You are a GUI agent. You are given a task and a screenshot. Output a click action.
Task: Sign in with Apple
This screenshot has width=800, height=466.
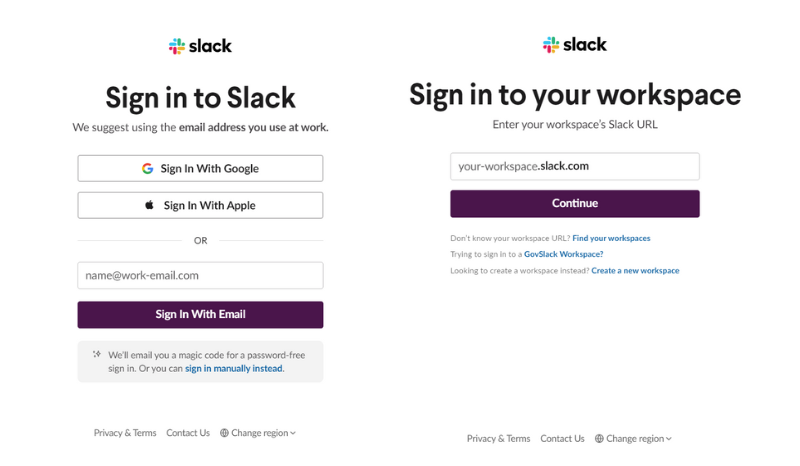coord(200,205)
